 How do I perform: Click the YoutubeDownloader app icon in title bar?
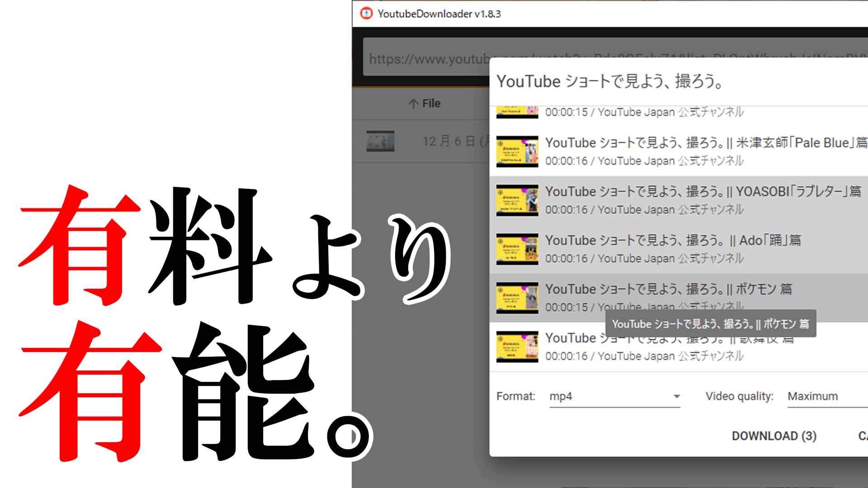(x=366, y=14)
